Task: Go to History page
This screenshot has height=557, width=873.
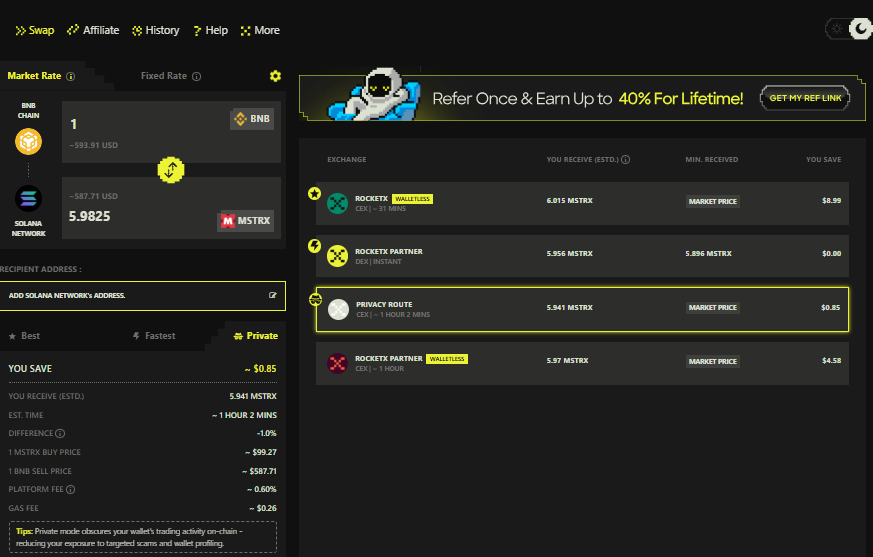Action: pyautogui.click(x=156, y=31)
